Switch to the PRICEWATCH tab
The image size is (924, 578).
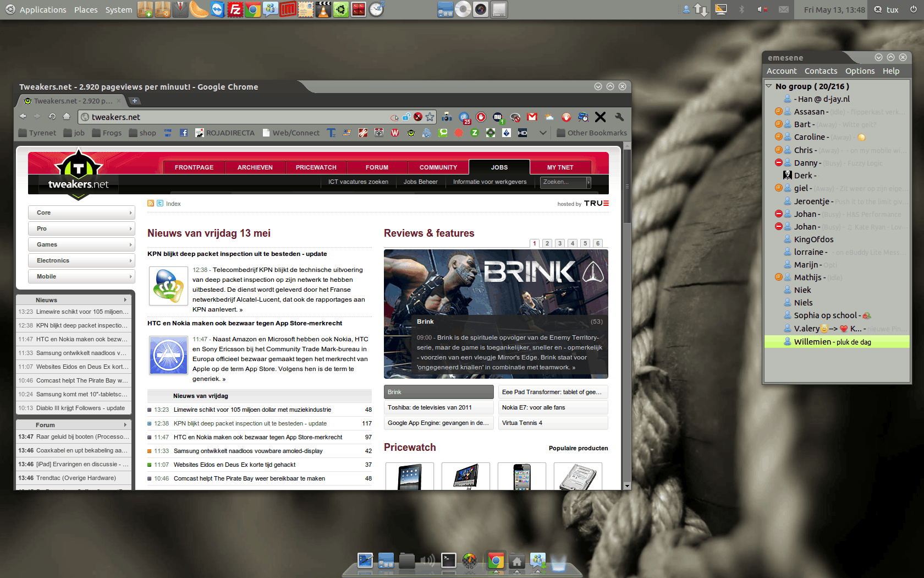pyautogui.click(x=316, y=167)
